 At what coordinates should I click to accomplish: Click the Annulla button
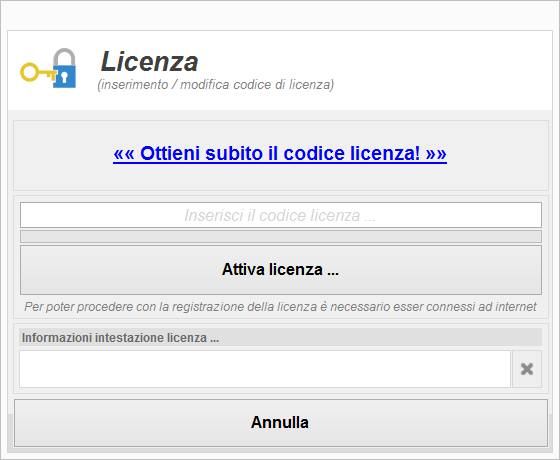pyautogui.click(x=281, y=423)
